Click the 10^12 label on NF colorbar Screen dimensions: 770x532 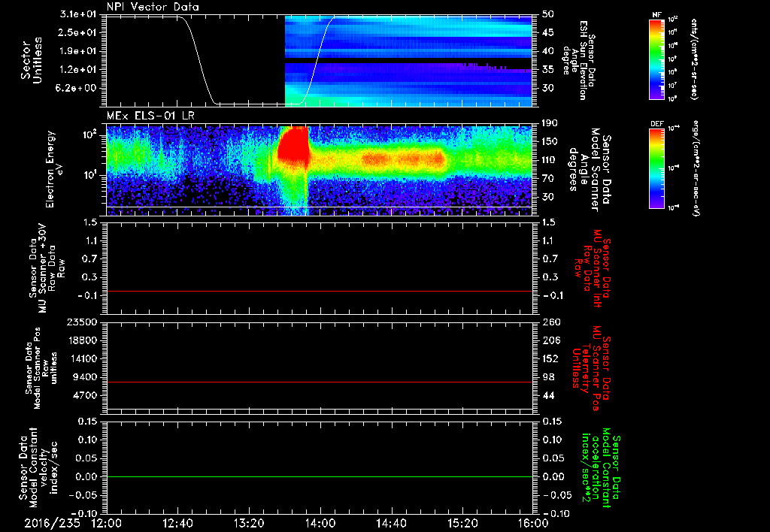click(x=673, y=19)
